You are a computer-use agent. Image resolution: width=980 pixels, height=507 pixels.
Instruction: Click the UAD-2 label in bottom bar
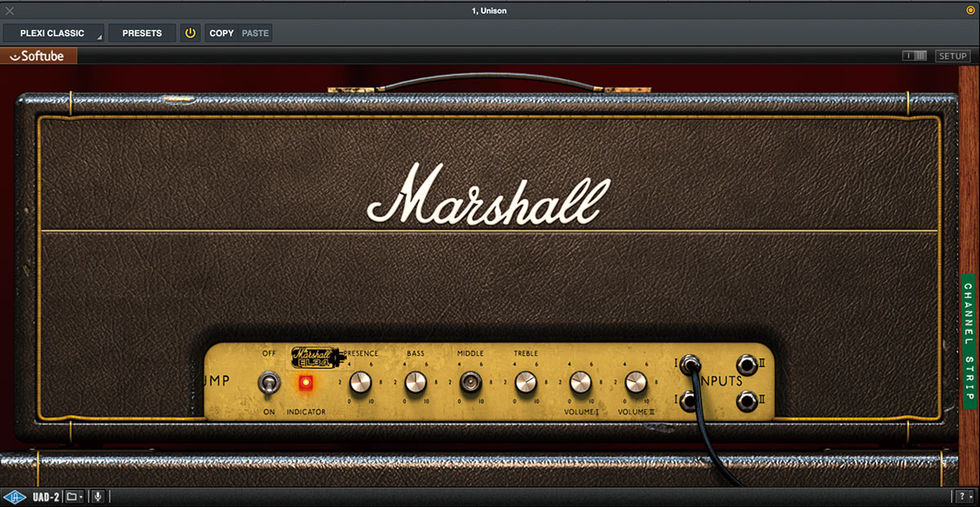pos(45,496)
